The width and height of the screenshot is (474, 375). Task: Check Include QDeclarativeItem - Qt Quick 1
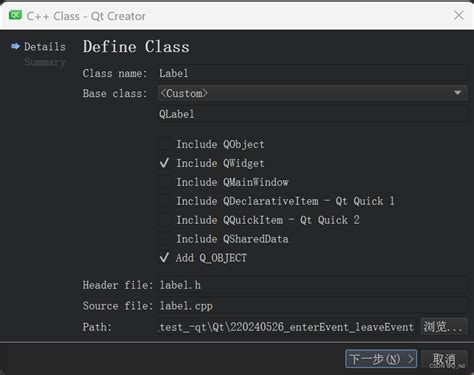[164, 201]
